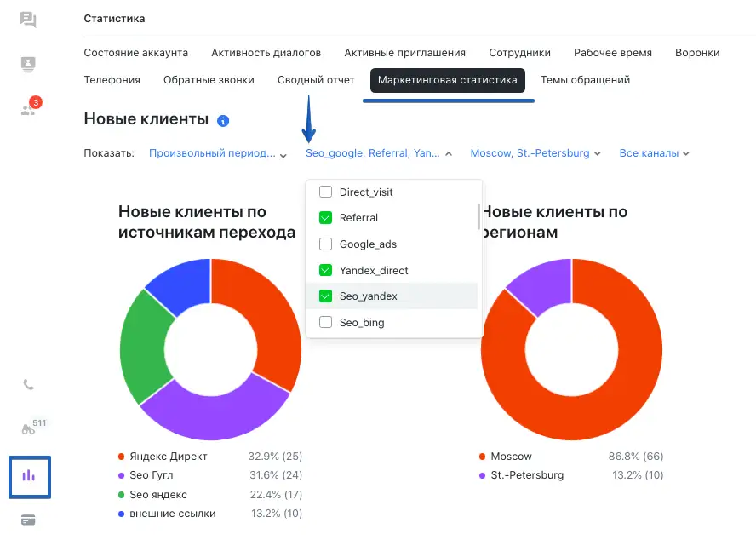Click the operator monitor sidebar icon
756x540 pixels.
(28, 65)
